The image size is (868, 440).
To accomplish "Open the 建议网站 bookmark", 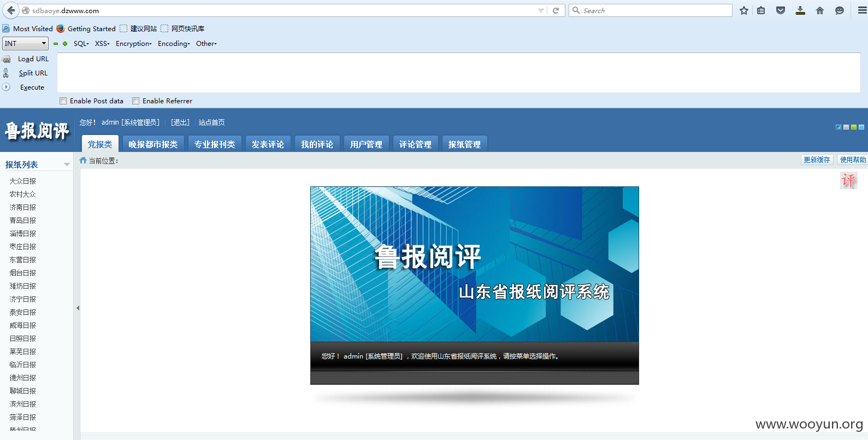I will pyautogui.click(x=139, y=28).
